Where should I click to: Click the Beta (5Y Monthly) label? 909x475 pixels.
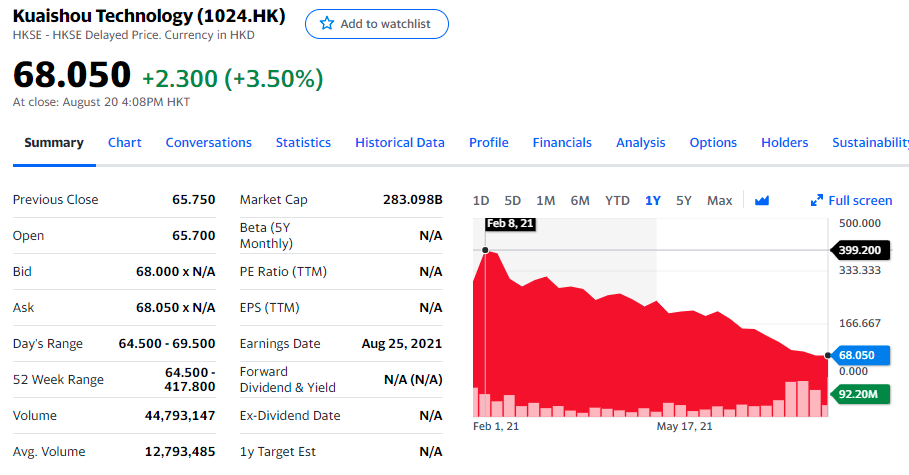coord(266,235)
